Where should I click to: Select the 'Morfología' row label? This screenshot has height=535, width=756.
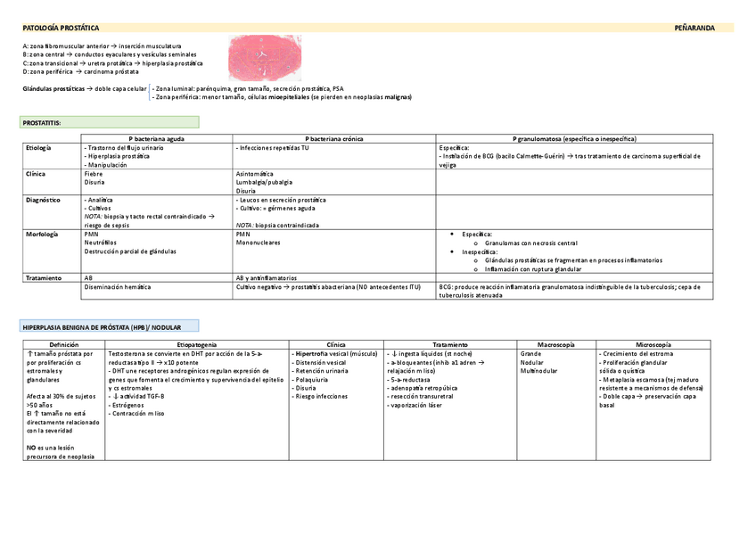42,234
